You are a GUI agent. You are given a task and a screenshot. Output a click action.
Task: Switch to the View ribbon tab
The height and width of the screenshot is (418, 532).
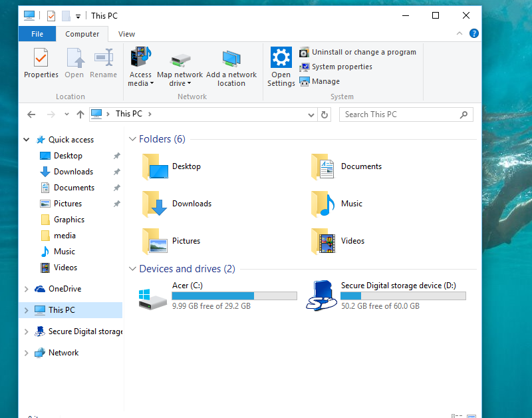pyautogui.click(x=126, y=34)
